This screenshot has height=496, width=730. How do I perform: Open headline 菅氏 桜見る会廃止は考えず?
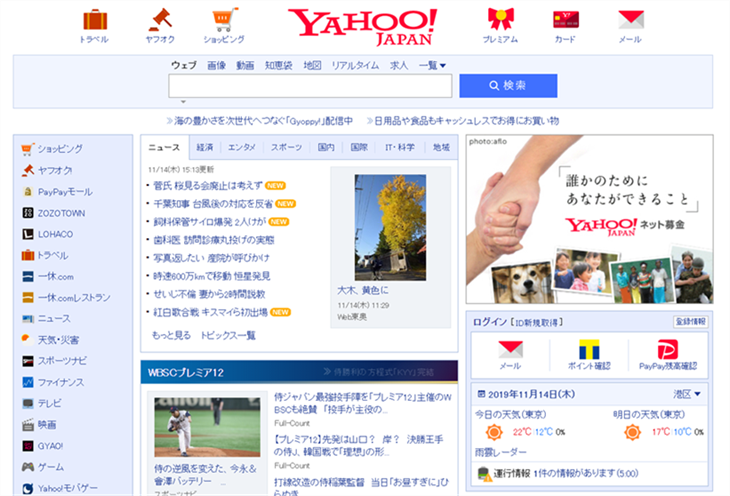208,186
